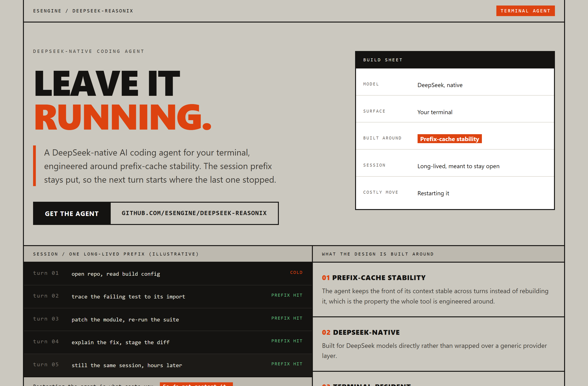588x386 pixels.
Task: Click the DeepSeek-native description paragraph
Action: (x=434, y=350)
